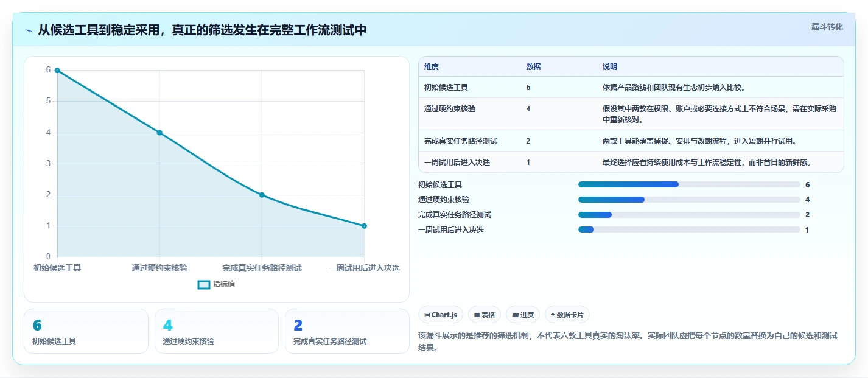Image resolution: width=868 pixels, height=378 pixels.
Task: Click 完成真实任务路径测试 cell in the table
Action: (461, 141)
